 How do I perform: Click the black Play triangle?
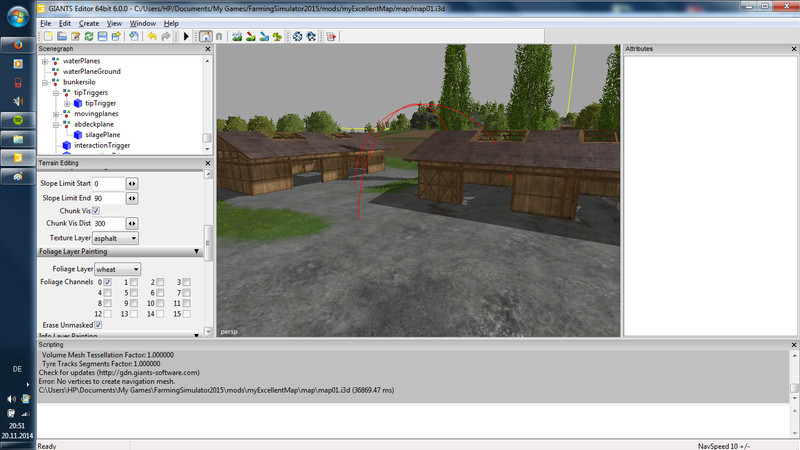click(x=186, y=36)
